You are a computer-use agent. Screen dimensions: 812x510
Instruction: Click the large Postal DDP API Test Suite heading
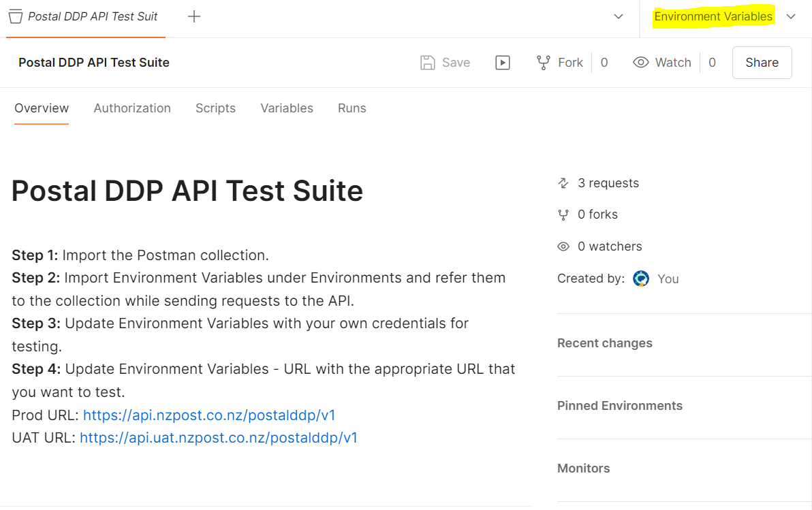tap(187, 191)
